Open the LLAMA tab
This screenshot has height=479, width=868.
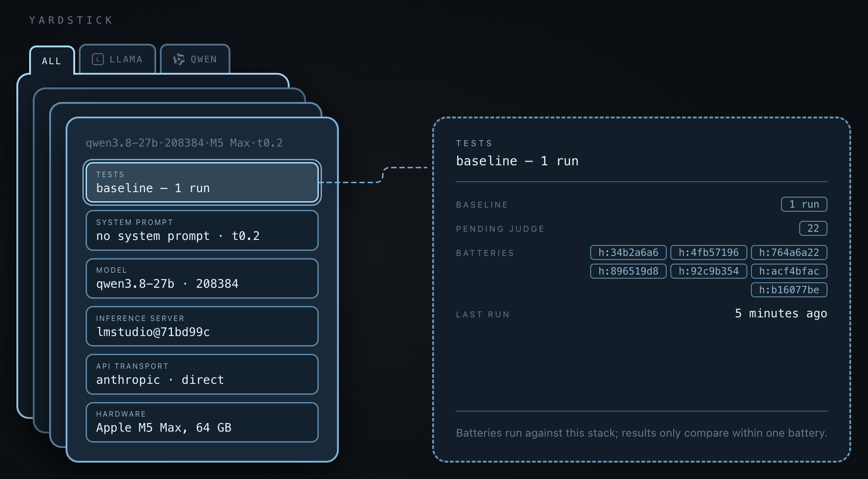[117, 59]
